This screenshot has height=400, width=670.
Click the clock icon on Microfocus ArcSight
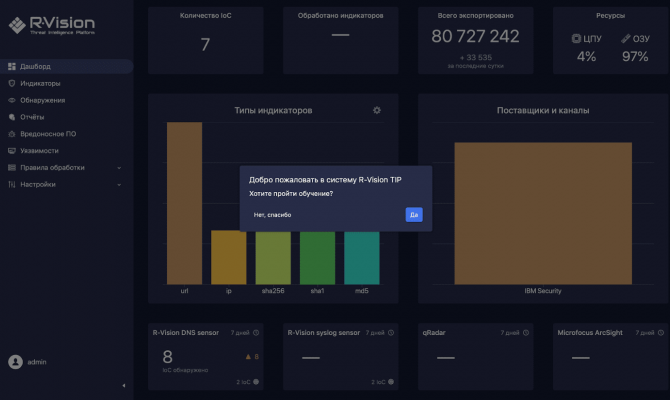pos(661,332)
